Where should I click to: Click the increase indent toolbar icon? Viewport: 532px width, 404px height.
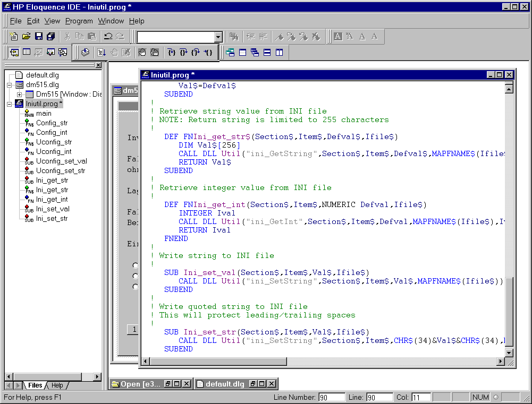[251, 36]
